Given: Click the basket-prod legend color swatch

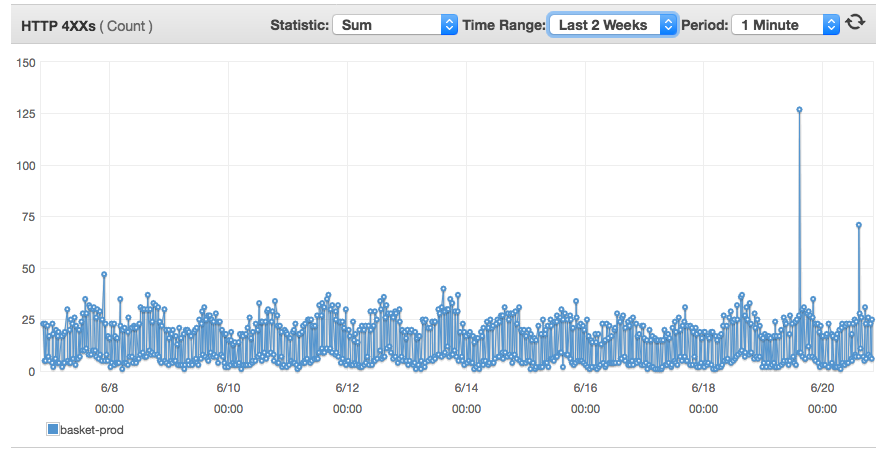Looking at the screenshot, I should coord(52,429).
